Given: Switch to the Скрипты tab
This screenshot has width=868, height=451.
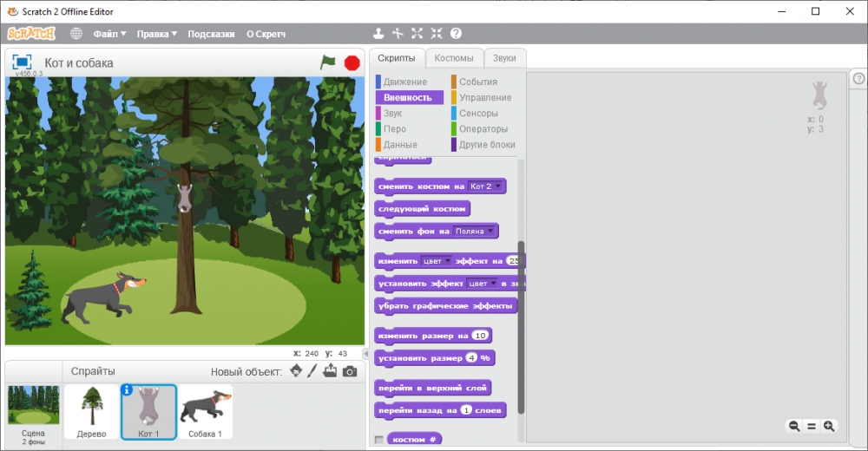Looking at the screenshot, I should tap(397, 58).
